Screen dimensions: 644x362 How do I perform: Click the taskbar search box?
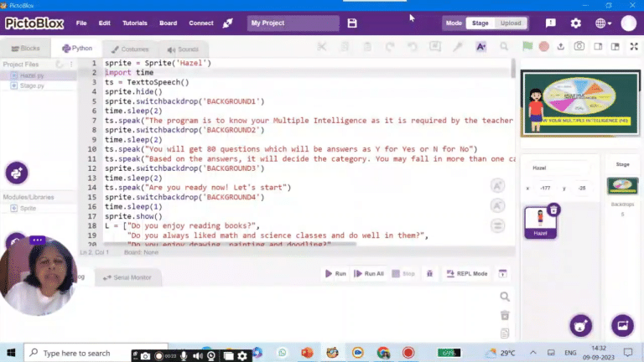(x=96, y=353)
